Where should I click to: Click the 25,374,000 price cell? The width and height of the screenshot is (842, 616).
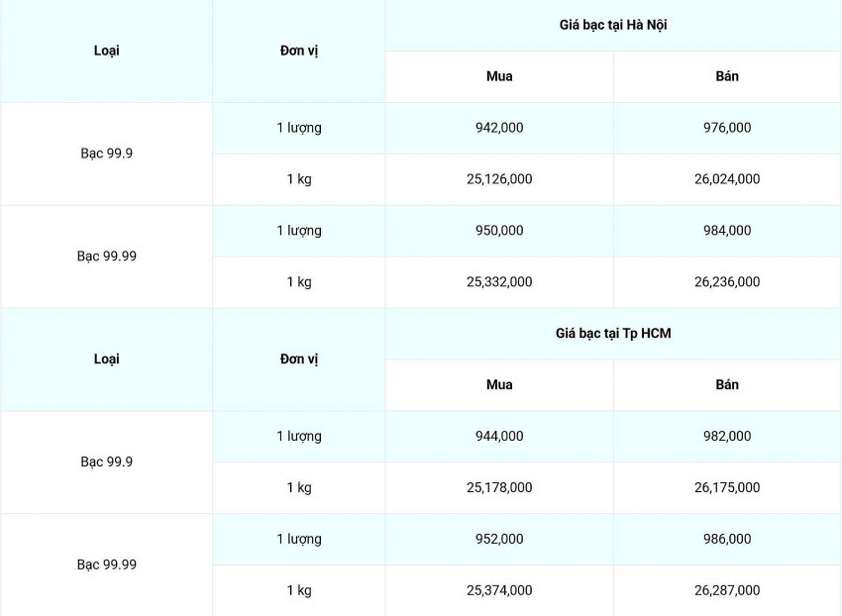click(499, 590)
